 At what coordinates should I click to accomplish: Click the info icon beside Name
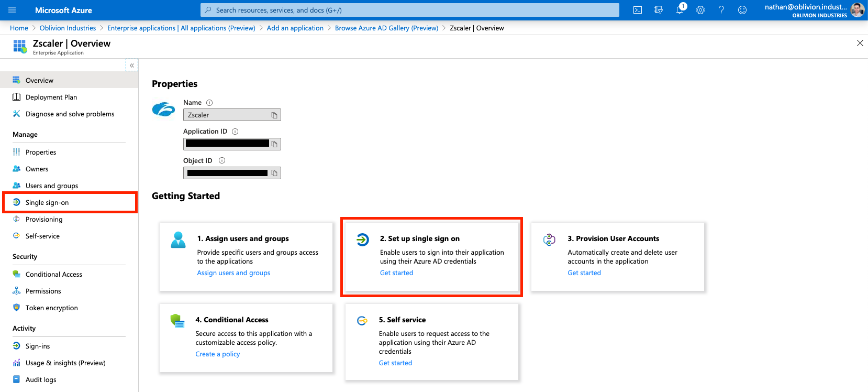point(209,103)
